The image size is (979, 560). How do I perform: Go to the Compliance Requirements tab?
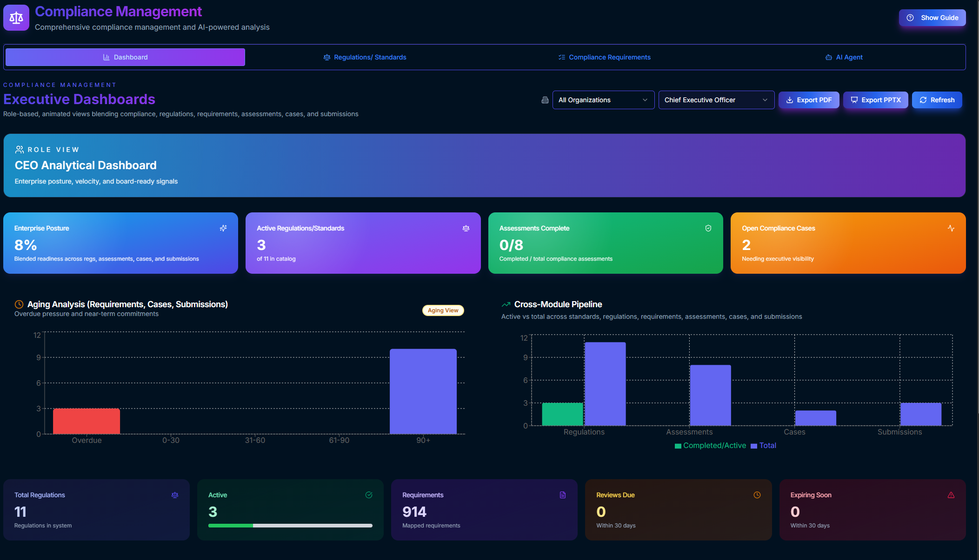pyautogui.click(x=605, y=57)
